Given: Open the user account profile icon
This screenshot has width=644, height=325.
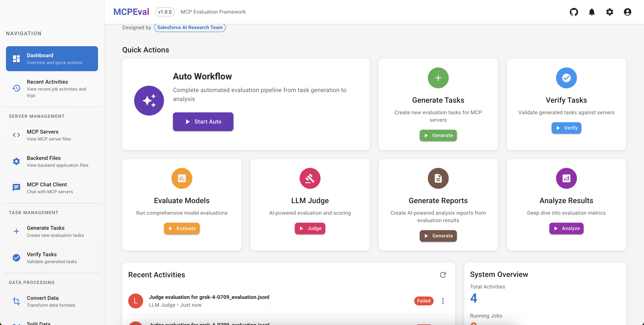Looking at the screenshot, I should pos(627,12).
